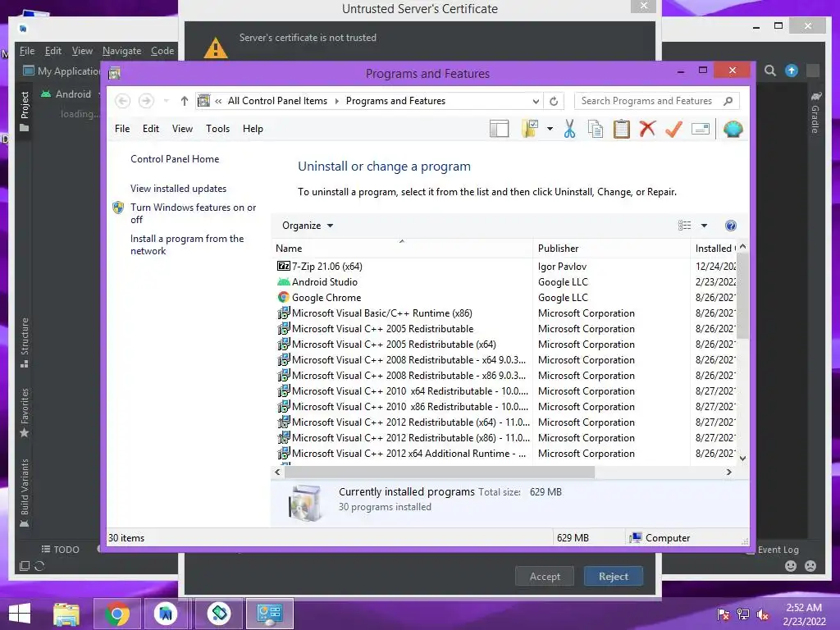Click the blue Help question mark icon
This screenshot has width=840, height=630.
730,226
